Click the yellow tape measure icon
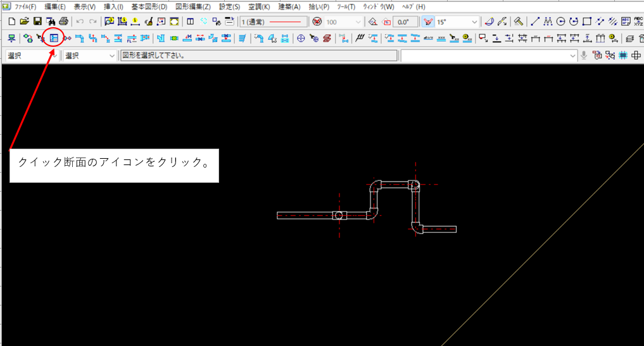 [x=467, y=38]
